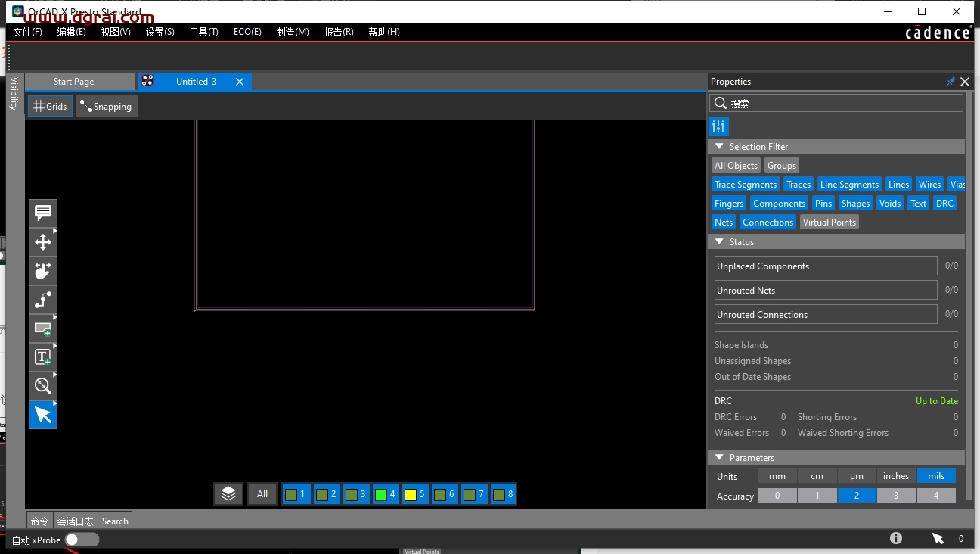Collapse the Parameters section
Image resolution: width=980 pixels, height=554 pixels.
click(718, 458)
